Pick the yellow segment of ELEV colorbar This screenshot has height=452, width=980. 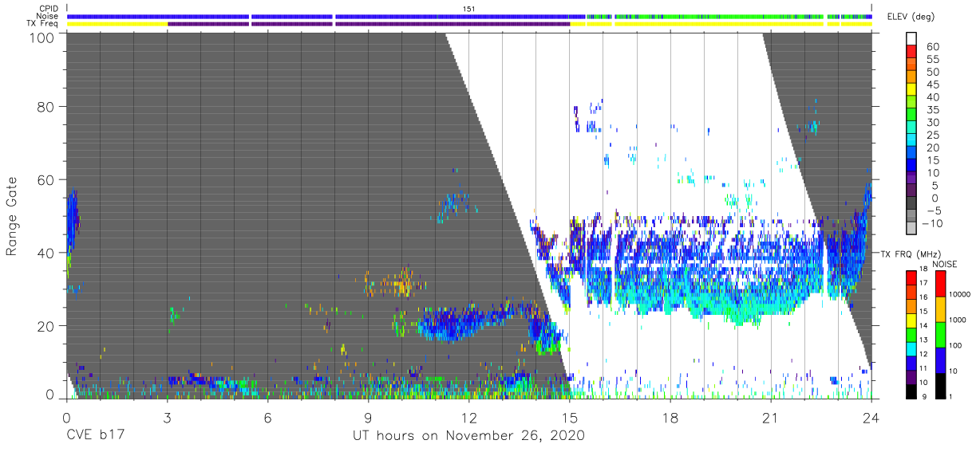tap(913, 89)
